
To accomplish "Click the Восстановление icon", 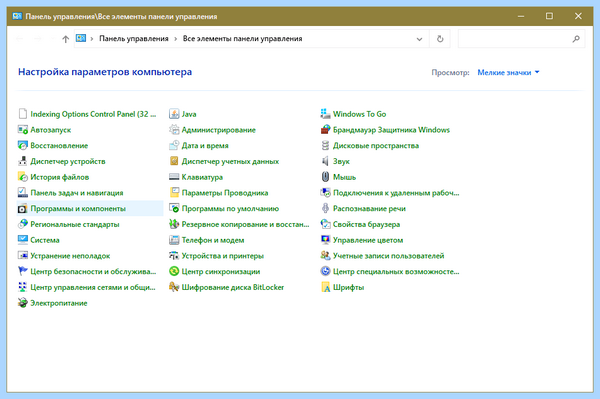I will click(23, 145).
